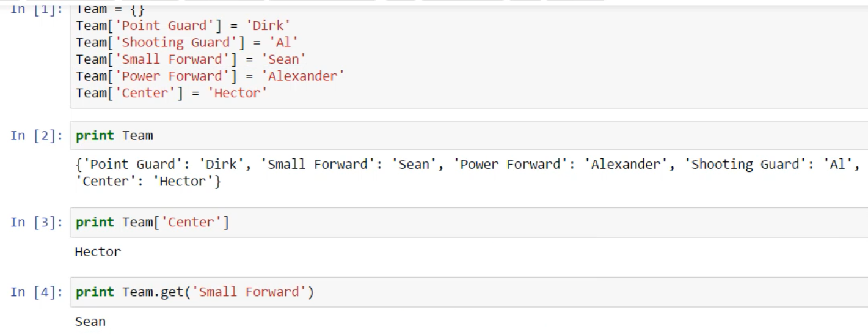Click the 'Dirk' string in first cell
Viewport: 868px width, 334px height.
point(268,26)
